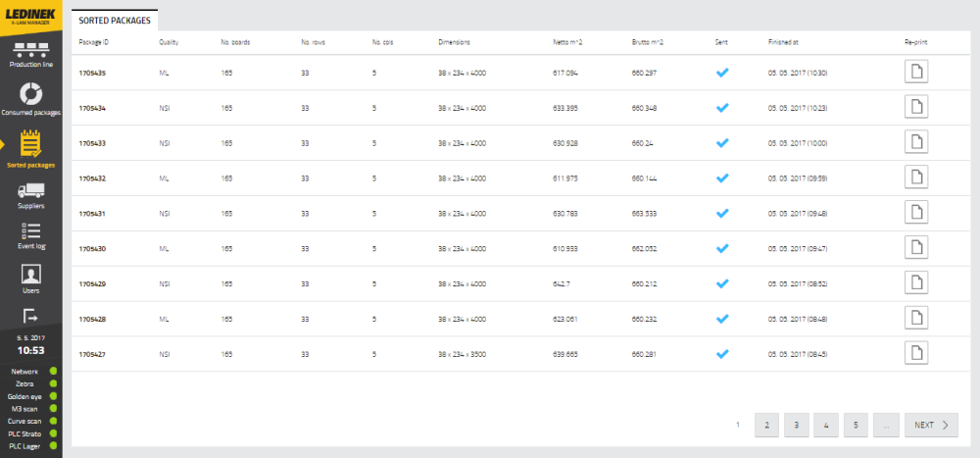
Task: Click the Brutto m^2 column header
Action: pos(648,42)
